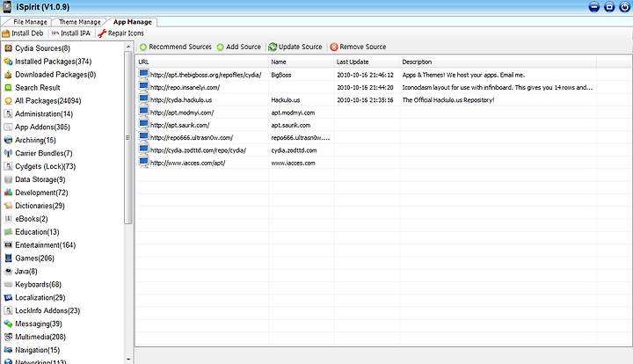Select the repo666.ultrasn0w.com source URL
This screenshot has height=364, width=633.
point(192,138)
